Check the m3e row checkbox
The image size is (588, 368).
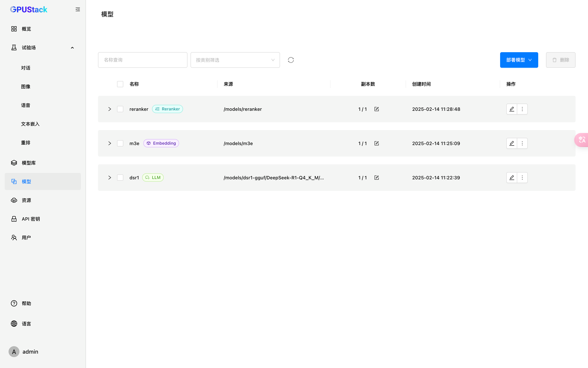120,143
